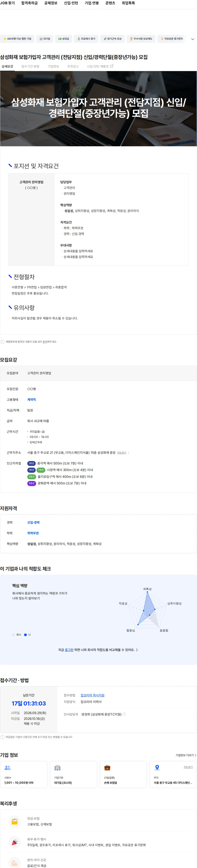Select the 장기근속 포상 tag chip

point(112,39)
